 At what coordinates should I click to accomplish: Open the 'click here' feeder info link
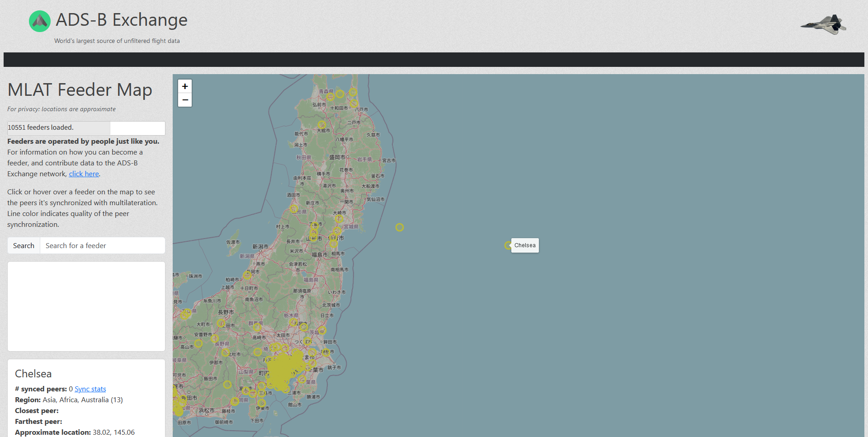tap(84, 174)
